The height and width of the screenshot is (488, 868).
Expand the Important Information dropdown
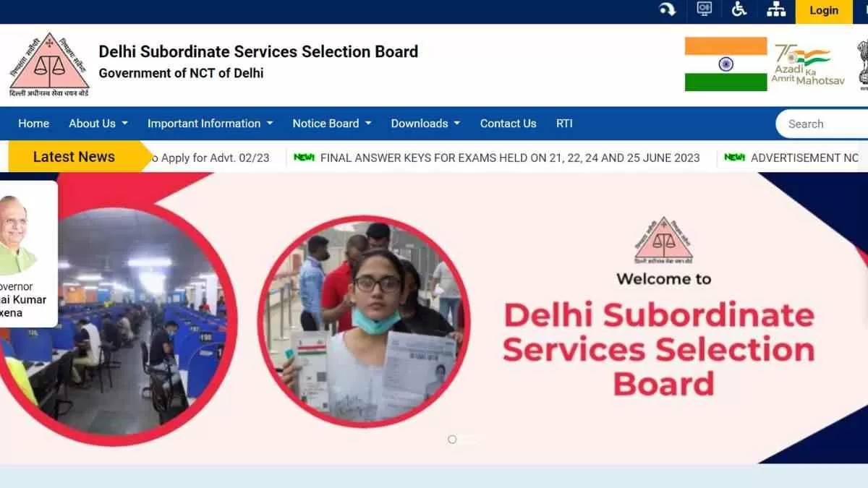click(x=210, y=124)
